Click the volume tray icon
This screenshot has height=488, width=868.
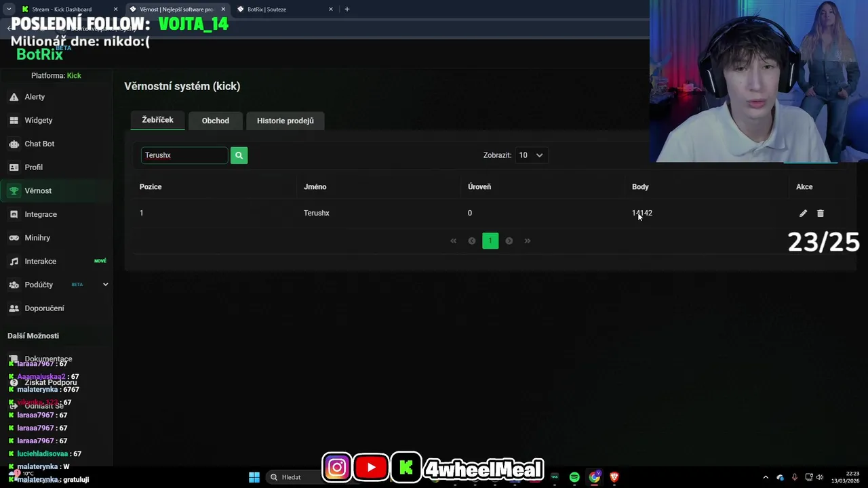[x=820, y=477]
